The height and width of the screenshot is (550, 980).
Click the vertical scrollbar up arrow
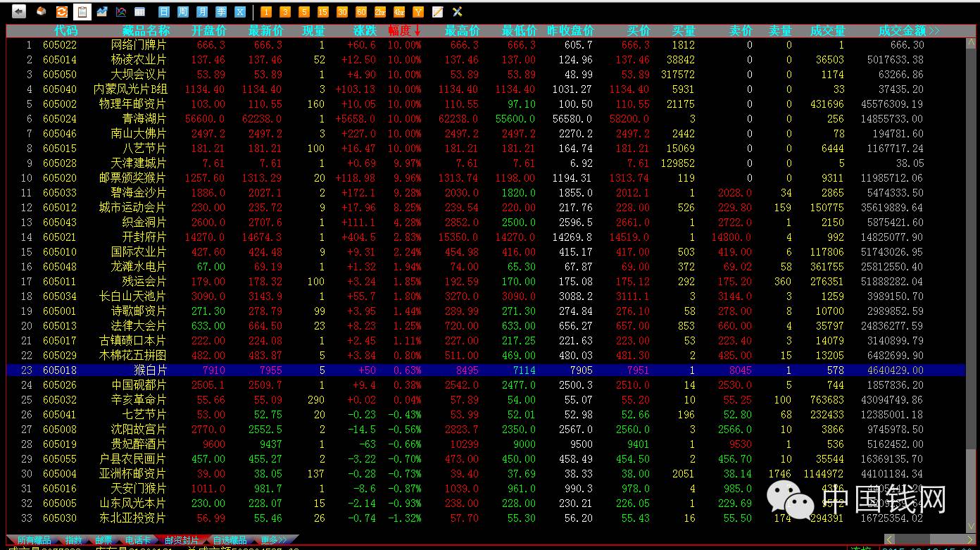(972, 44)
